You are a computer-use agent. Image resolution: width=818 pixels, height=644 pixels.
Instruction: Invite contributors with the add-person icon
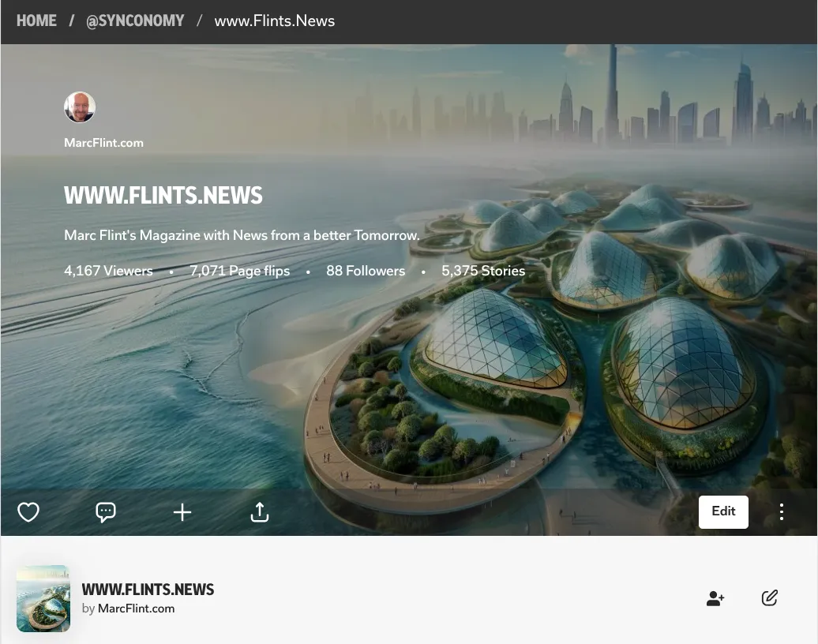(x=715, y=598)
